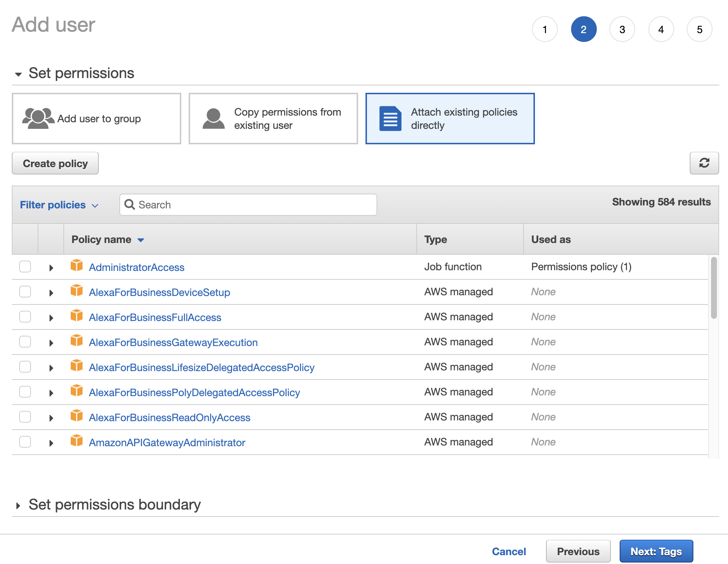Screen dimensions: 728x564
Task: Check the AdministratorAccess policy checkbox
Action: coord(25,267)
